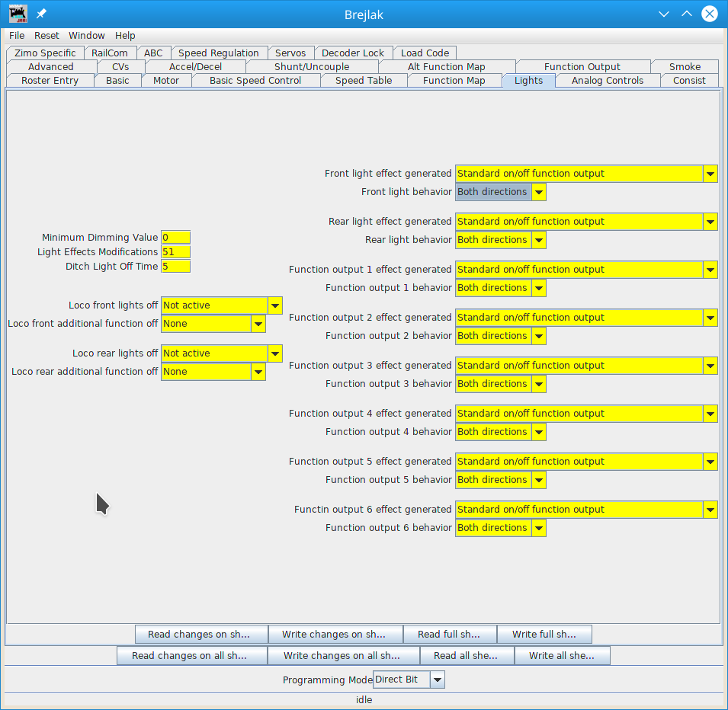The image size is (728, 710).
Task: Open the Loco front lights off dropdown
Action: (221, 305)
